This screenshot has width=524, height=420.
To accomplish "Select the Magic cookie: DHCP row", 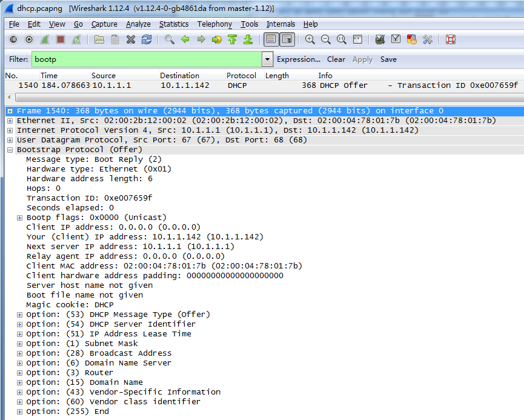I will point(70,305).
